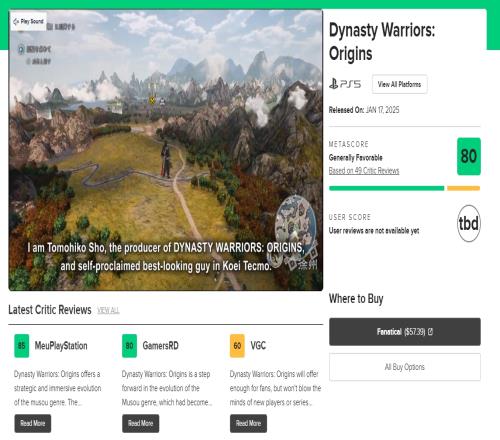This screenshot has width=500, height=440.
Task: Open the GamersRD publication name
Action: pyautogui.click(x=160, y=346)
